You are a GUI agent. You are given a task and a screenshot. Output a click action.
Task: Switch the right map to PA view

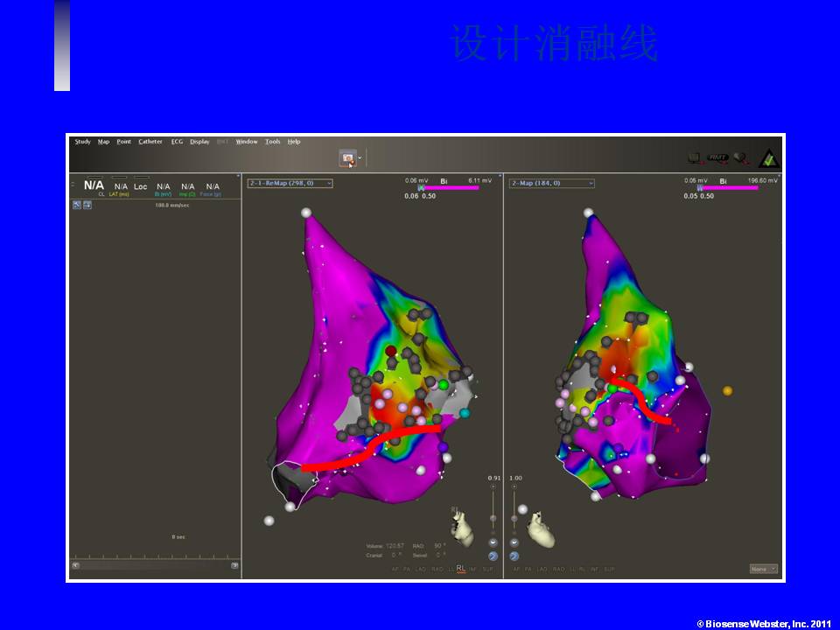pos(528,569)
